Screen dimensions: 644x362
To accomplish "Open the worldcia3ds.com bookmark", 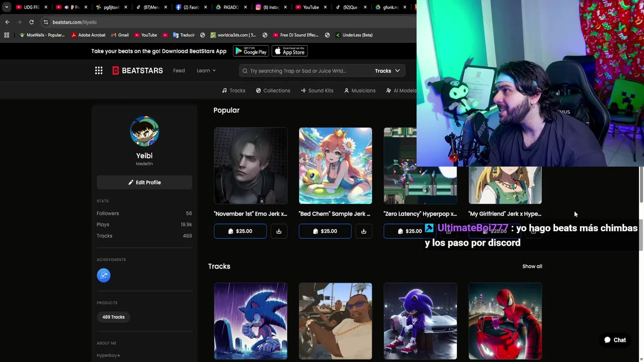I will [x=233, y=35].
